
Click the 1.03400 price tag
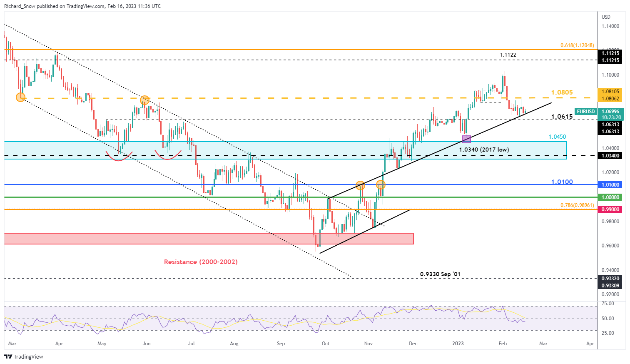(610, 156)
